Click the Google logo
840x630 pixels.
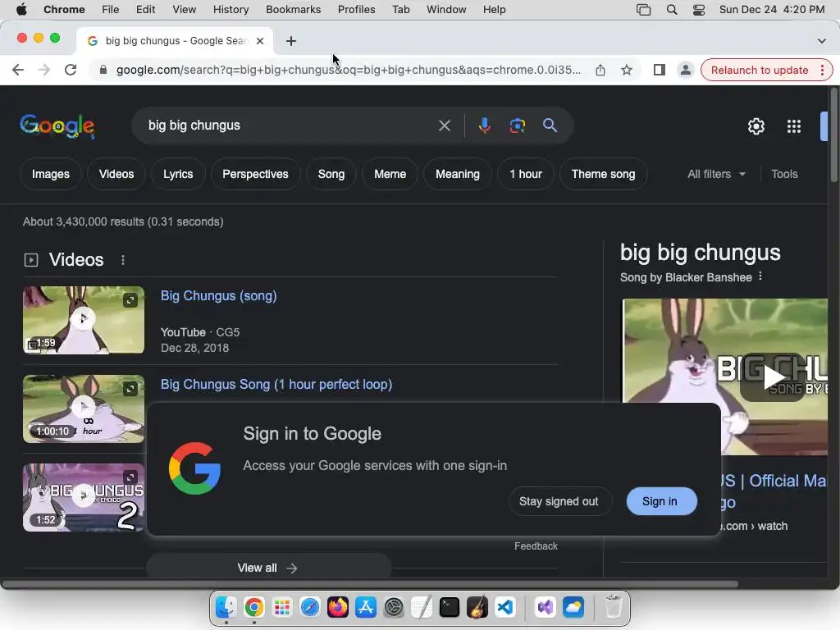(x=57, y=126)
